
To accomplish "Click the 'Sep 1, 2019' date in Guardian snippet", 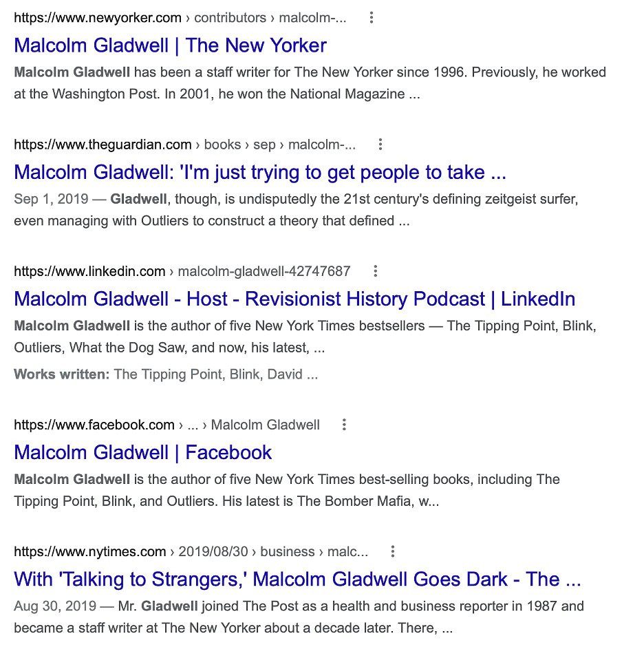I will [x=51, y=199].
